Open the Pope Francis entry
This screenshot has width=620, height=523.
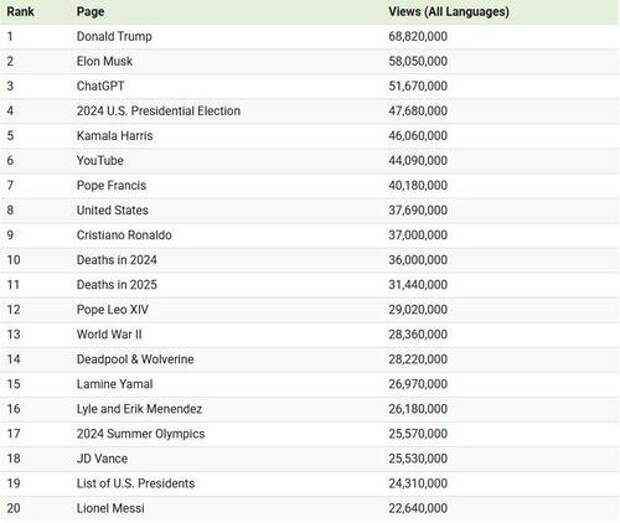(112, 185)
